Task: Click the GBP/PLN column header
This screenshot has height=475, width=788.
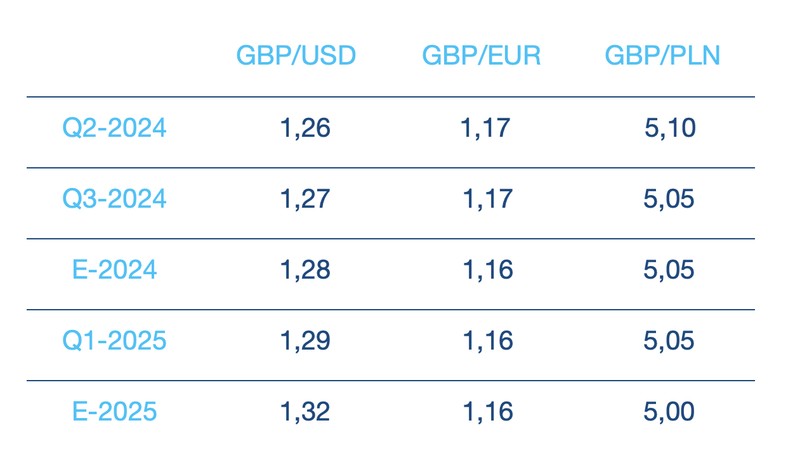Action: (662, 55)
